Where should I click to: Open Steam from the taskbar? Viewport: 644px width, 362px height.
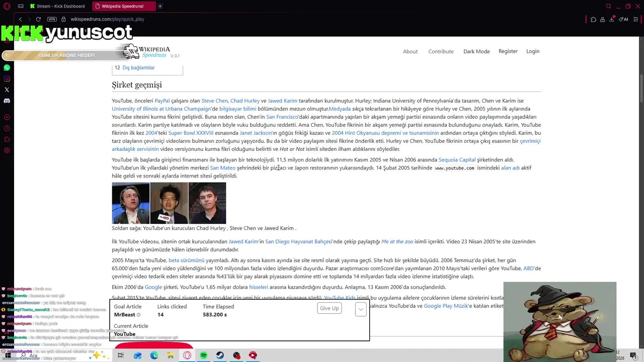220,355
